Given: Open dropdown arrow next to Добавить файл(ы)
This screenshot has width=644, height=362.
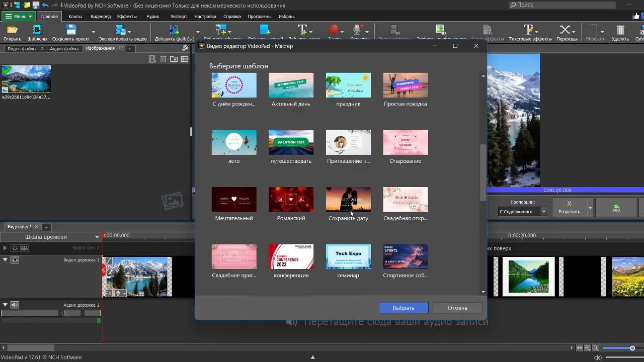Looking at the screenshot, I should [x=198, y=32].
